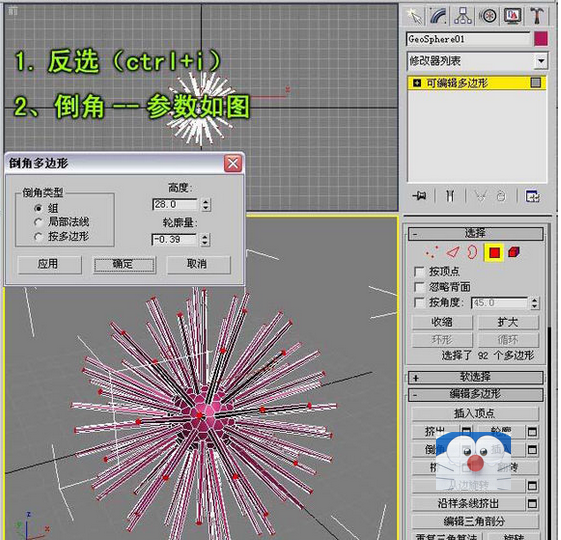Select the 局部法线 radio option
This screenshot has height=540, width=561.
click(x=38, y=222)
